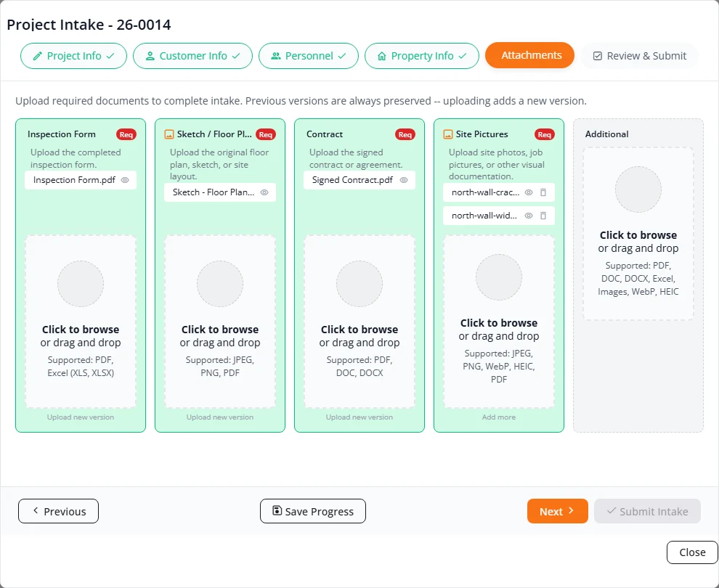Proceed with the Next button
The image size is (719, 588).
pos(558,511)
